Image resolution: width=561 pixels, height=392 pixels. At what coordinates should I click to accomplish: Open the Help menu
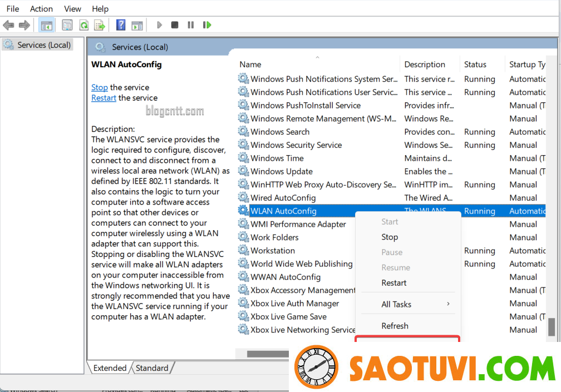tap(100, 8)
